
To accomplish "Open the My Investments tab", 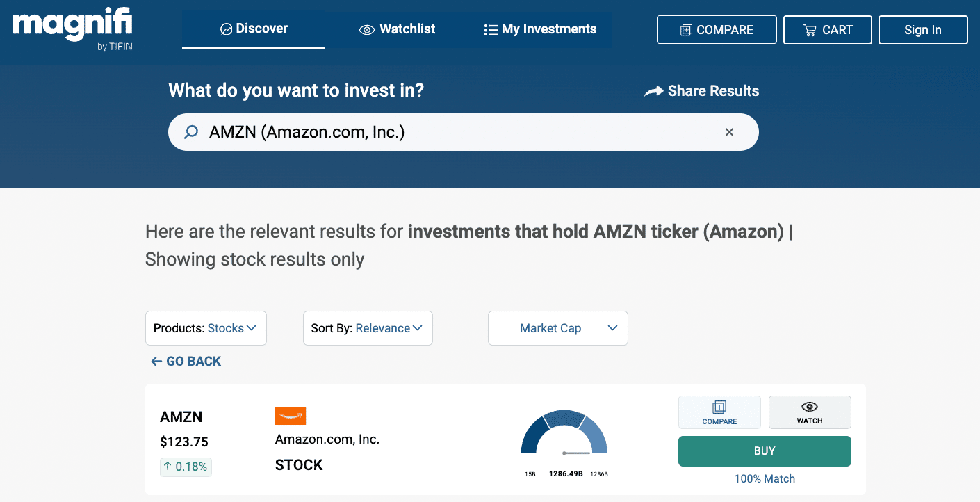I will point(540,29).
